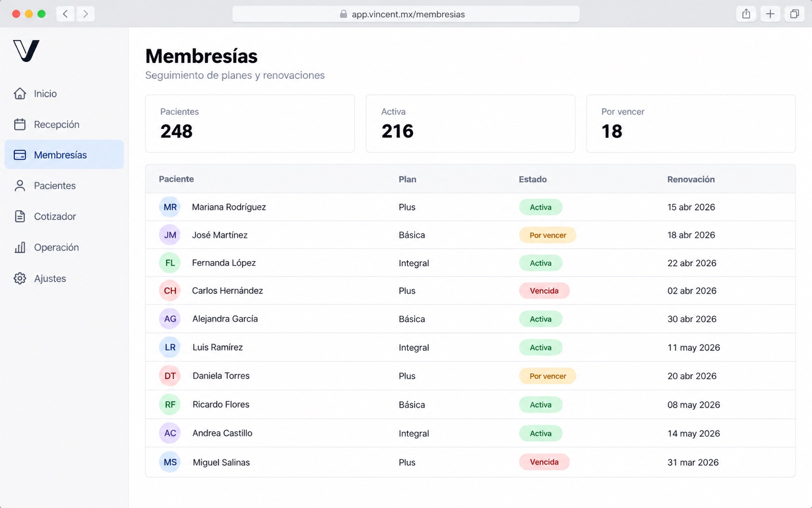This screenshot has width=812, height=508.
Task: Click the Operación bar chart icon
Action: coord(20,247)
